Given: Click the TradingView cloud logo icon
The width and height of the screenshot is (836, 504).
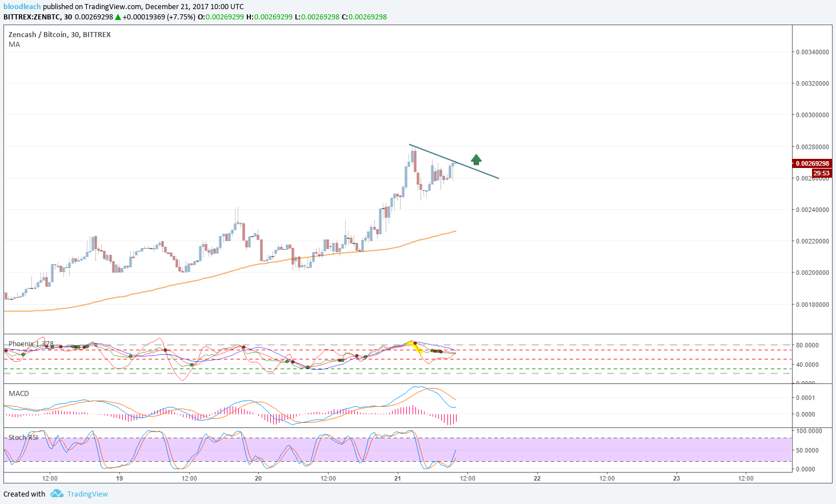Looking at the screenshot, I should (56, 494).
